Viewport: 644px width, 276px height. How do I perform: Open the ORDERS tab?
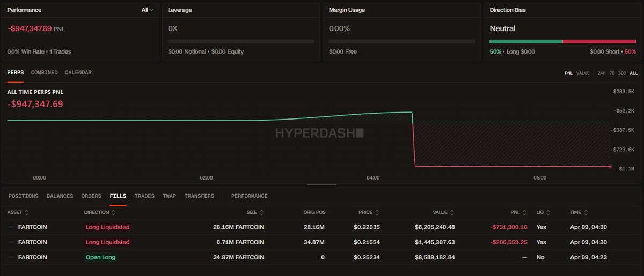click(91, 196)
